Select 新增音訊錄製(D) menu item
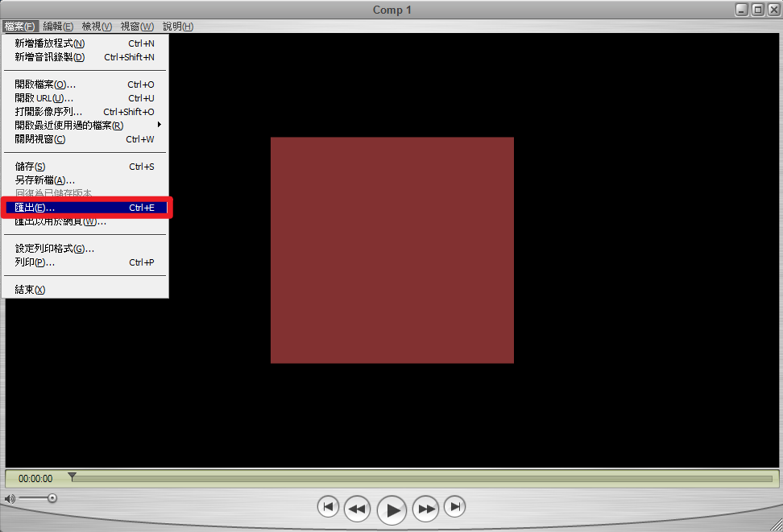 tap(85, 57)
